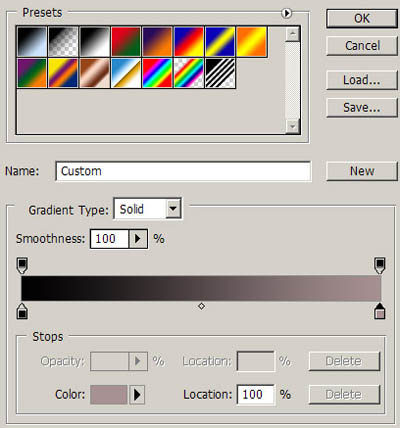
Task: Pick the Violet to Orange gradient preset
Action: tap(157, 42)
